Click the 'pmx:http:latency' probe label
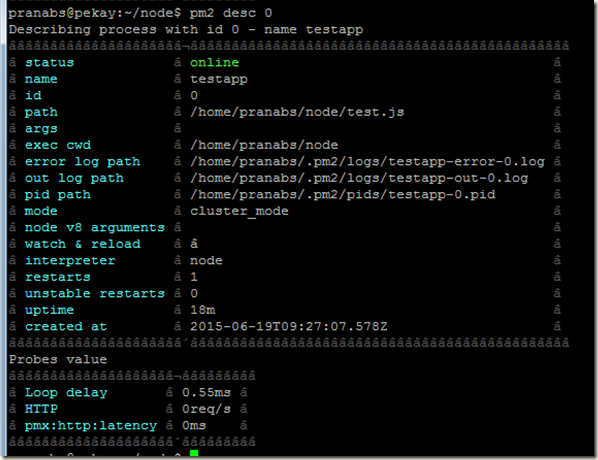The width and height of the screenshot is (598, 460). (x=91, y=426)
